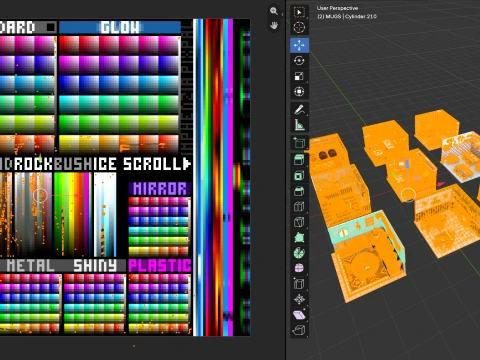The height and width of the screenshot is (360, 480).
Task: Choose the Loop Cut tool
Action: tap(299, 207)
